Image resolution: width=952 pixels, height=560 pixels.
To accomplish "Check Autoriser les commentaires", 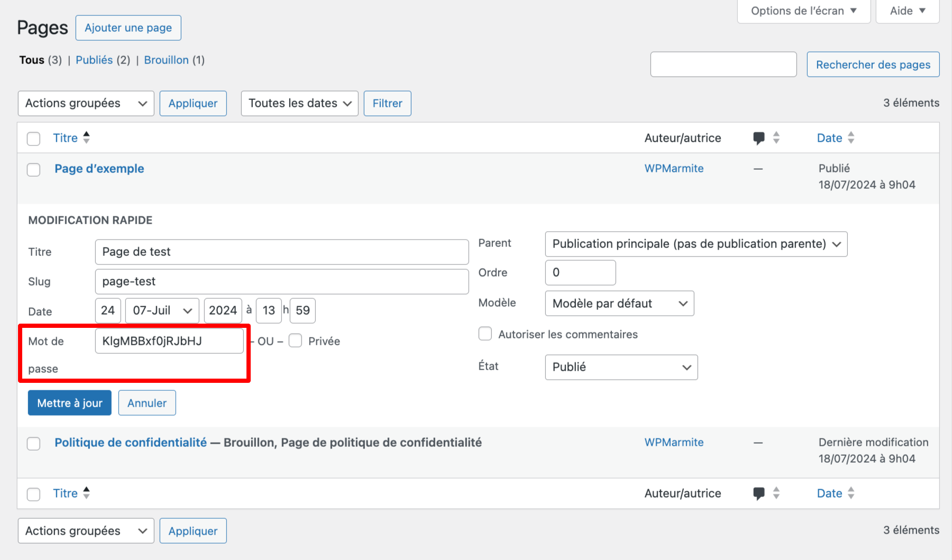I will (485, 334).
